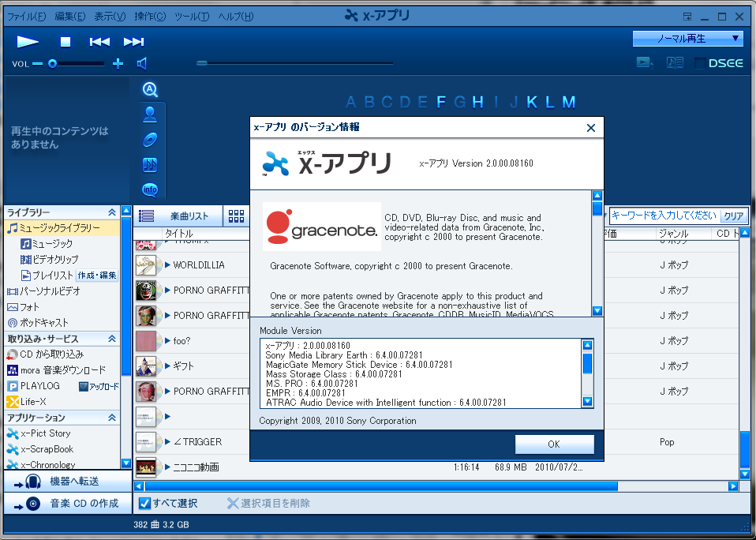Image resolution: width=756 pixels, height=540 pixels.
Task: Collapse the 取り込み・サービス section
Action: (112, 339)
